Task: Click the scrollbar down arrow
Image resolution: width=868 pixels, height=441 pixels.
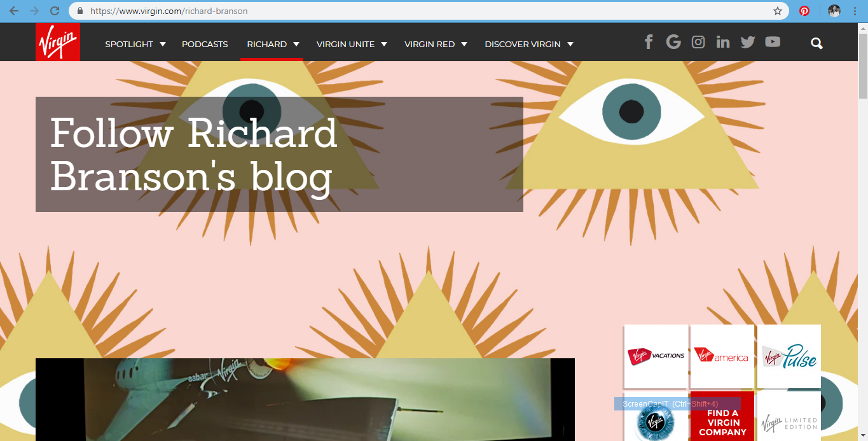Action: tap(863, 435)
